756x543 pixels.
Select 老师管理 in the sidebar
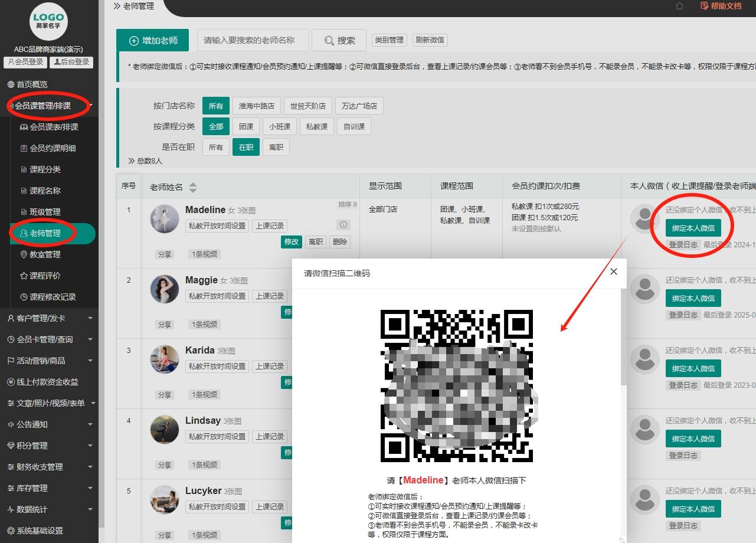click(x=54, y=233)
